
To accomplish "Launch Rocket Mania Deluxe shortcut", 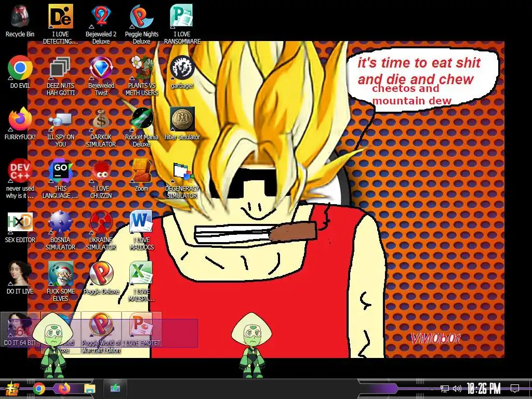I will 141,128.
